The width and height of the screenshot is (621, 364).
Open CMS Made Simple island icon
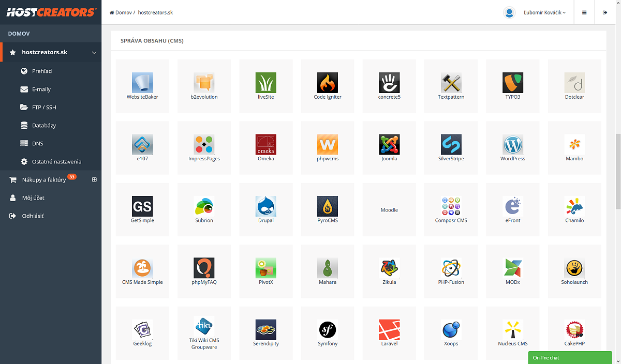click(x=142, y=268)
